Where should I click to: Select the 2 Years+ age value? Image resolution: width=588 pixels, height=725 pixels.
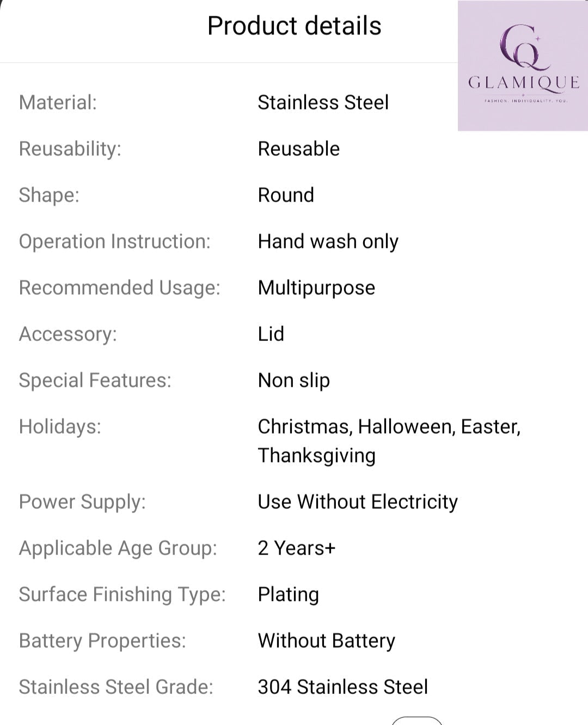click(296, 548)
